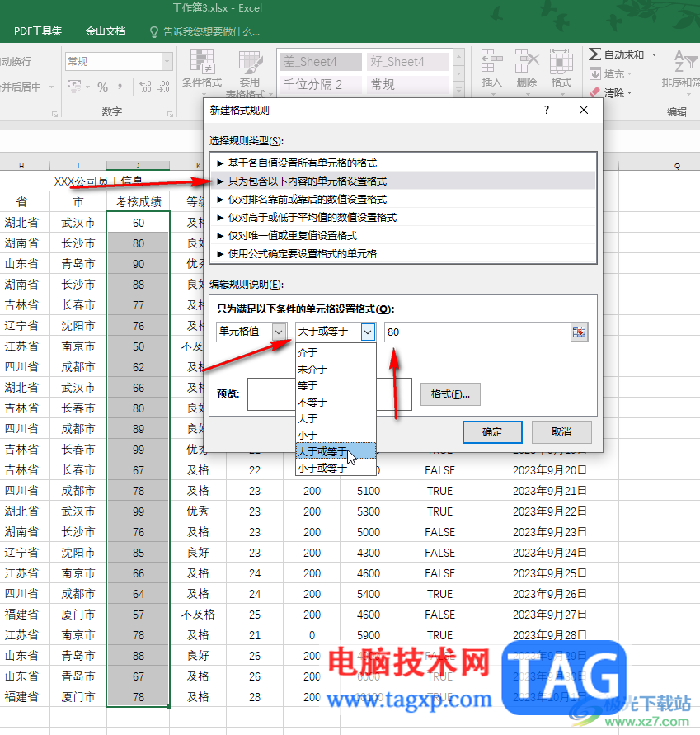Image resolution: width=700 pixels, height=735 pixels.
Task: Click 确定 to confirm the rule
Action: tap(492, 431)
